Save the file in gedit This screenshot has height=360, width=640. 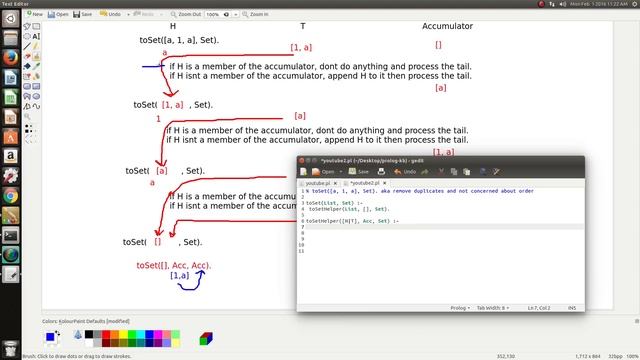click(359, 172)
